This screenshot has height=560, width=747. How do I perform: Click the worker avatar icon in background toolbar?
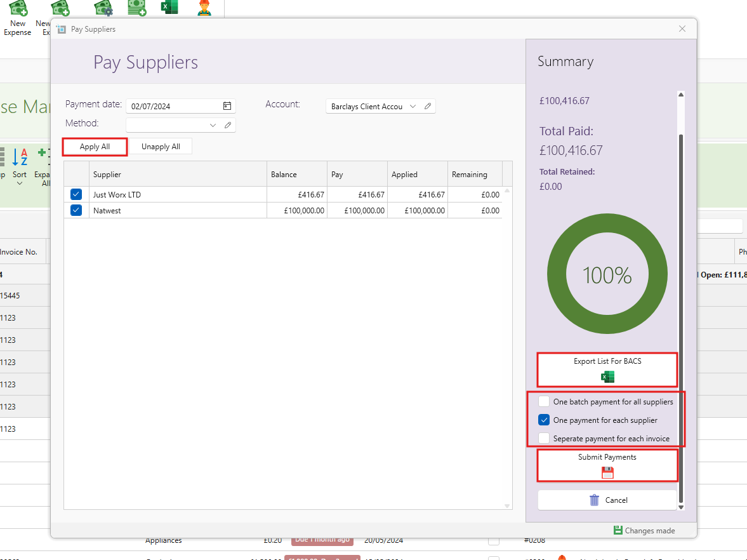(x=204, y=8)
